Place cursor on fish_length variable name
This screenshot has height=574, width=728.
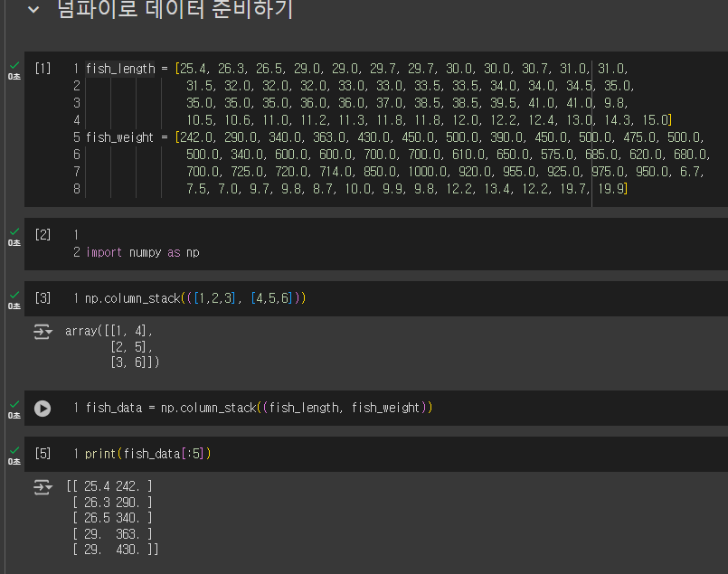tap(120, 69)
